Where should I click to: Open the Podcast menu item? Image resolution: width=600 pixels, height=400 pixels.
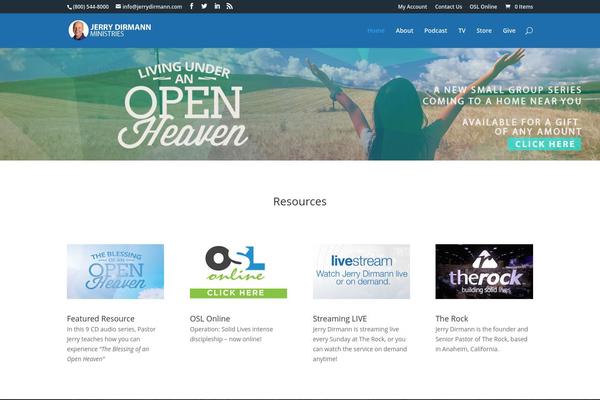[x=435, y=31]
